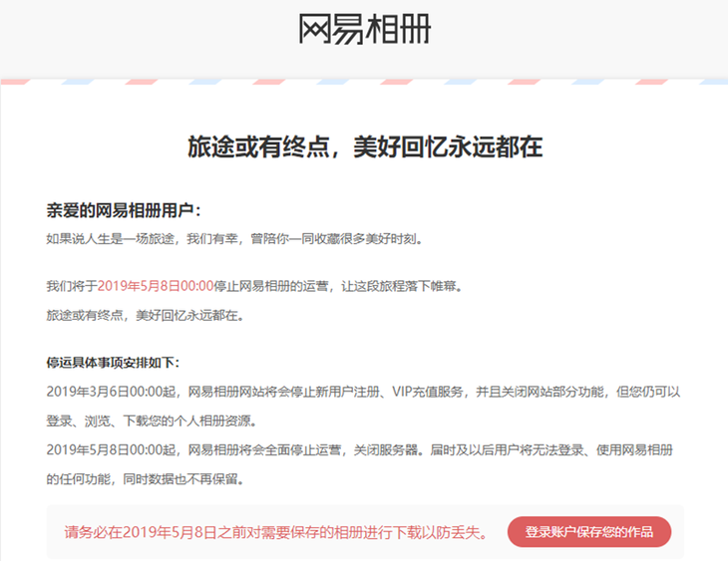Click gray sentence 旅途或有终点 below the date line
The image size is (728, 561).
[x=145, y=316]
